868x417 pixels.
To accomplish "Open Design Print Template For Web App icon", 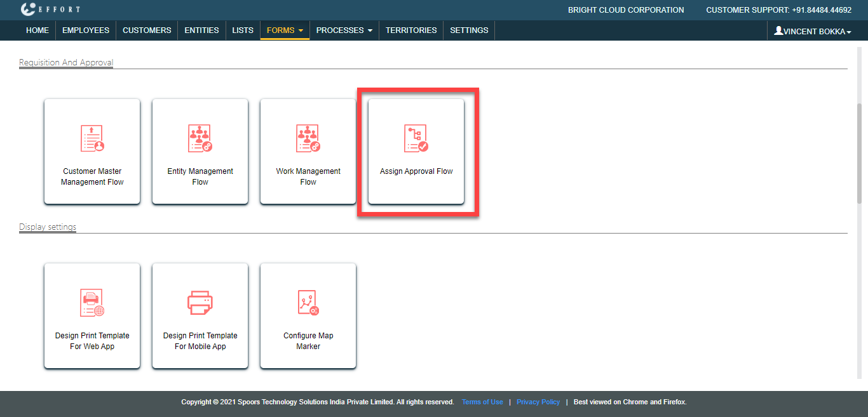I will 92,303.
